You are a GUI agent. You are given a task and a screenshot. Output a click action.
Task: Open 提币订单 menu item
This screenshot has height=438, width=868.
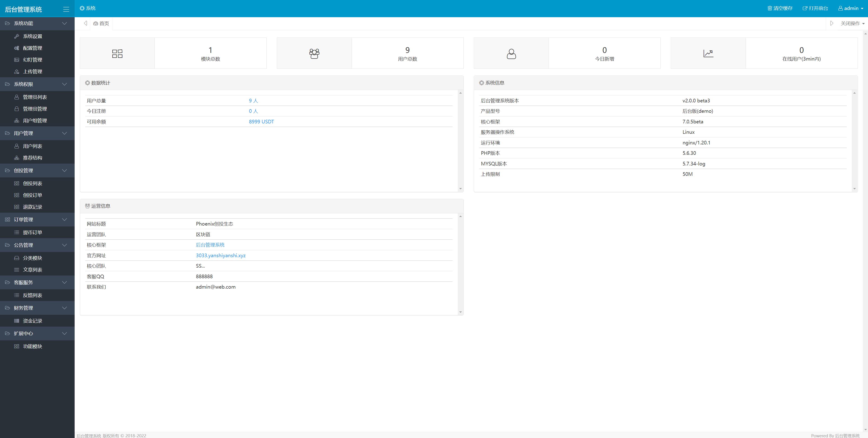coord(32,233)
